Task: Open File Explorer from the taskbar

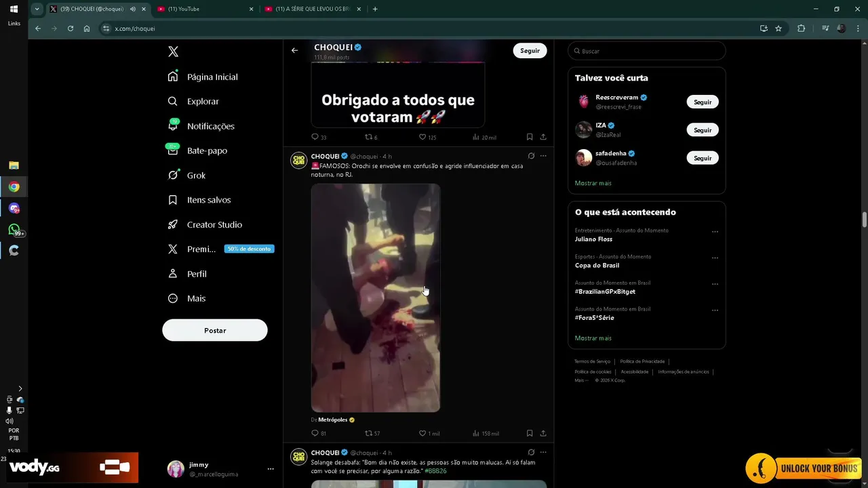Action: tap(14, 165)
